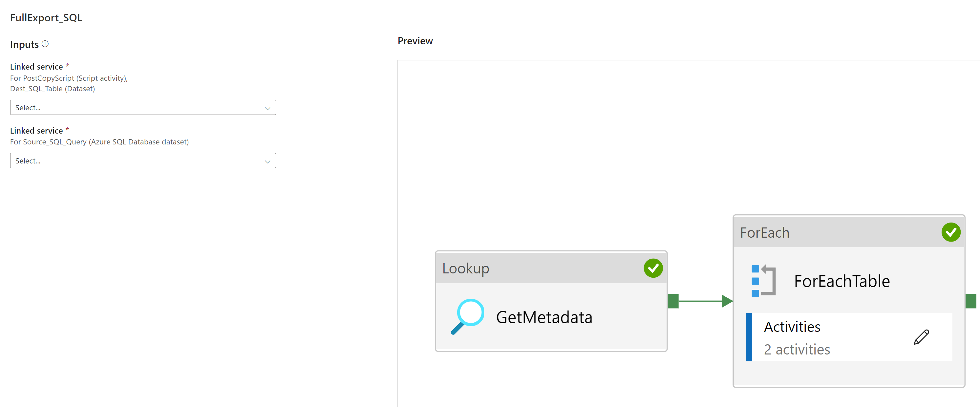The height and width of the screenshot is (407, 980).
Task: Select the GetMetadata activity name
Action: (544, 317)
